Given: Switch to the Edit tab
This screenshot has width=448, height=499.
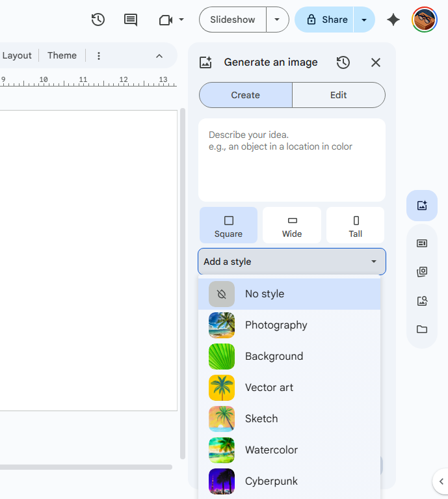Looking at the screenshot, I should (x=339, y=95).
